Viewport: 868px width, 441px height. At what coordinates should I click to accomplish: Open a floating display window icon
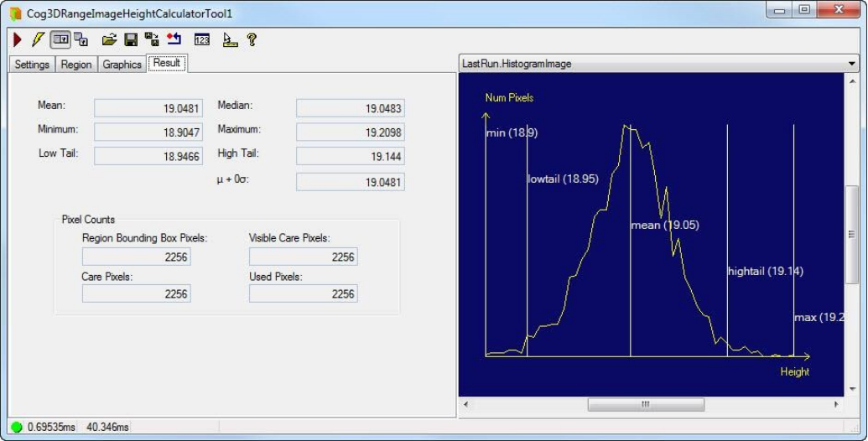pyautogui.click(x=81, y=39)
